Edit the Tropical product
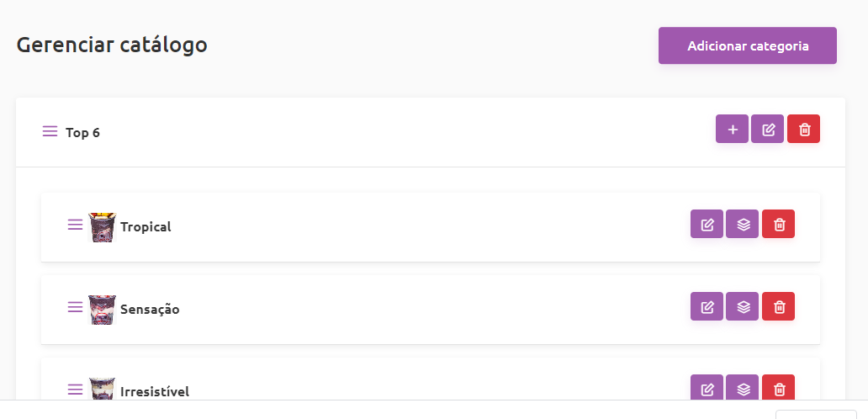The width and height of the screenshot is (868, 419). [707, 224]
